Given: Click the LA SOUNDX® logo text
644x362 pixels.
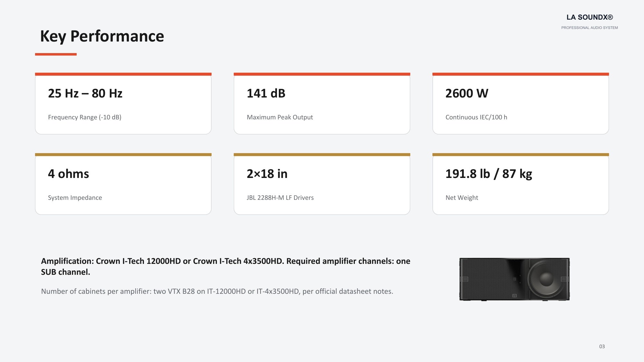Looking at the screenshot, I should click(x=590, y=17).
